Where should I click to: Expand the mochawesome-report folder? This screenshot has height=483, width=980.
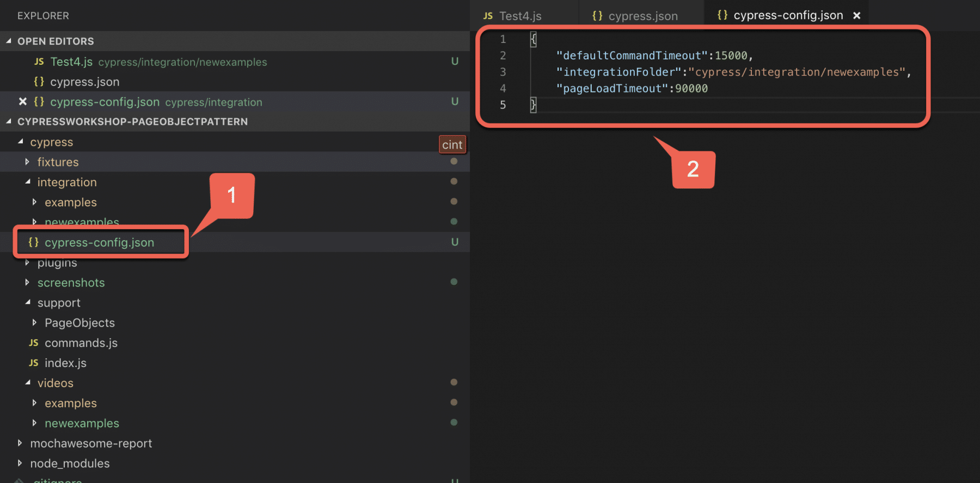(x=20, y=443)
